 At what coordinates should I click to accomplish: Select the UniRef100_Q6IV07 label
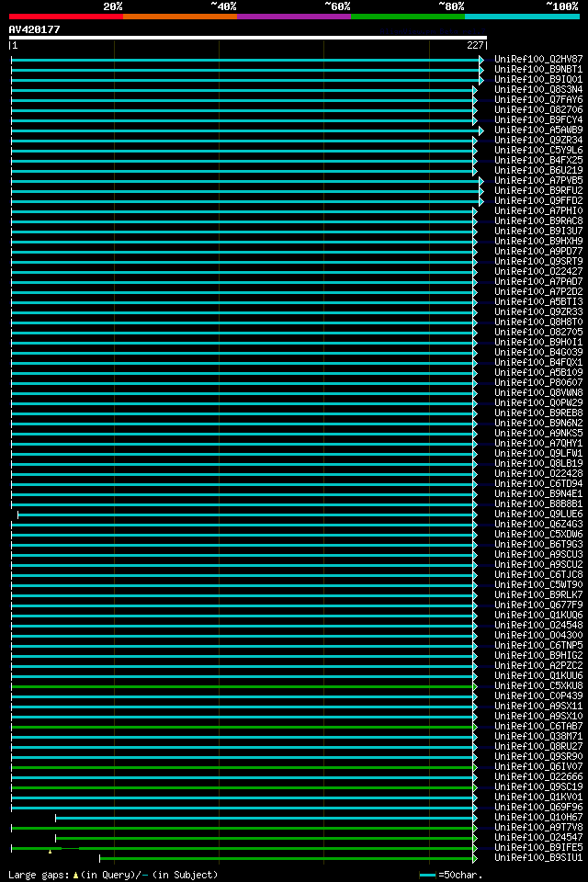click(538, 767)
